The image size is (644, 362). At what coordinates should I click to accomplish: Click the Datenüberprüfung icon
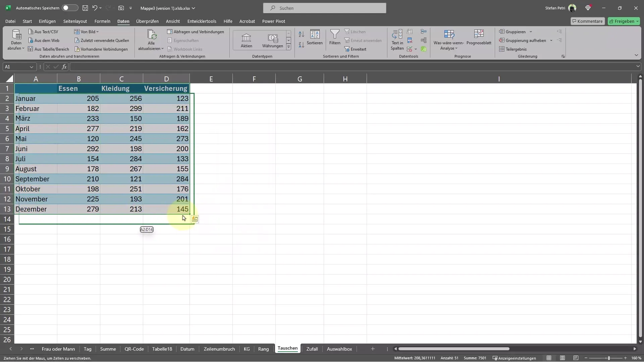click(409, 49)
